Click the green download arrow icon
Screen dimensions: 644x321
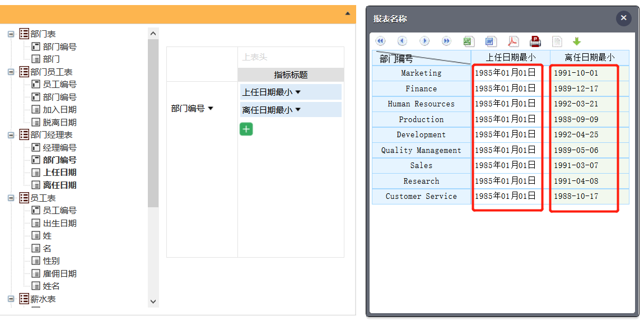click(x=577, y=41)
